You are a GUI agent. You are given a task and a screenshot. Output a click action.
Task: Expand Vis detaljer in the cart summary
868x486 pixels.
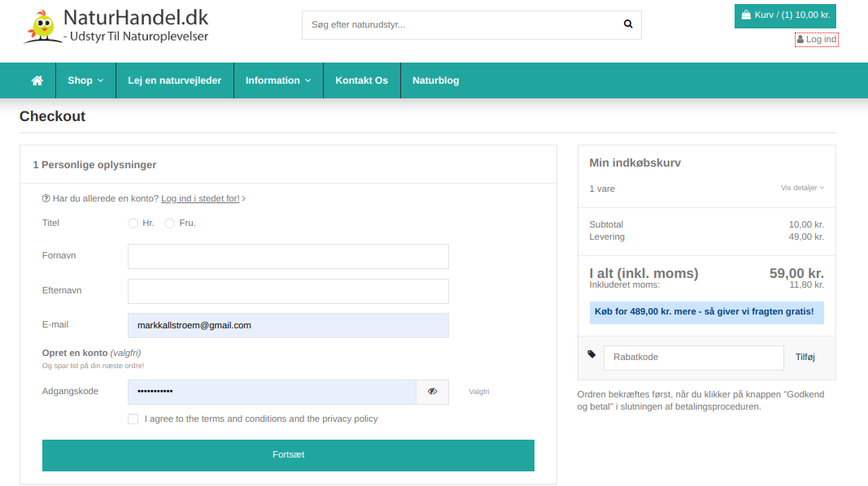pos(802,188)
